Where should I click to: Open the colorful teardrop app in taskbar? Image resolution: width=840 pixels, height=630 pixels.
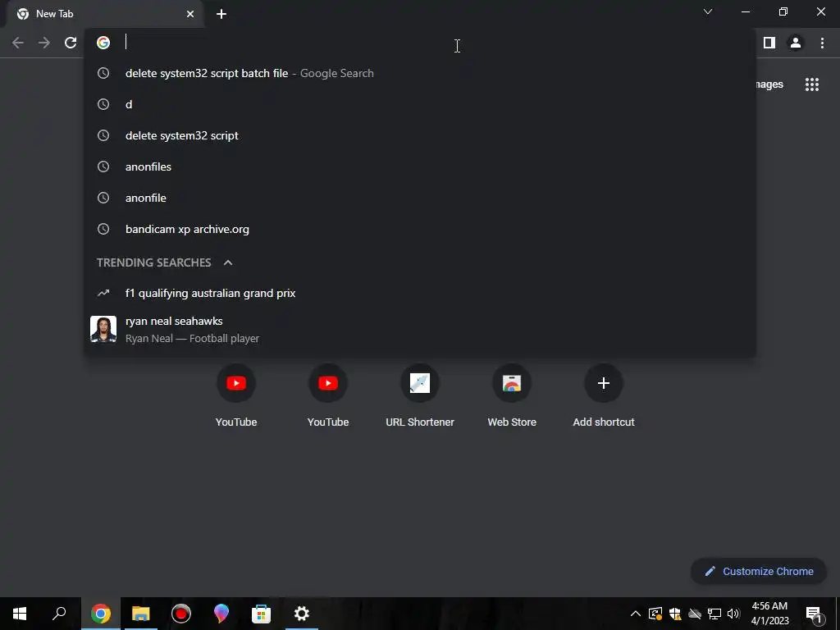pos(221,614)
